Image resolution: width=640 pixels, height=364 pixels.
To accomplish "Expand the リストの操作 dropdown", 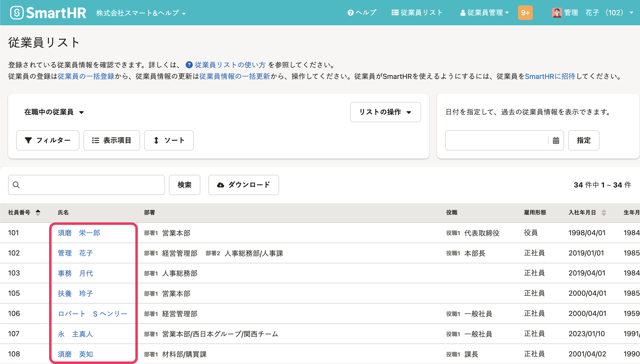I will pyautogui.click(x=385, y=112).
